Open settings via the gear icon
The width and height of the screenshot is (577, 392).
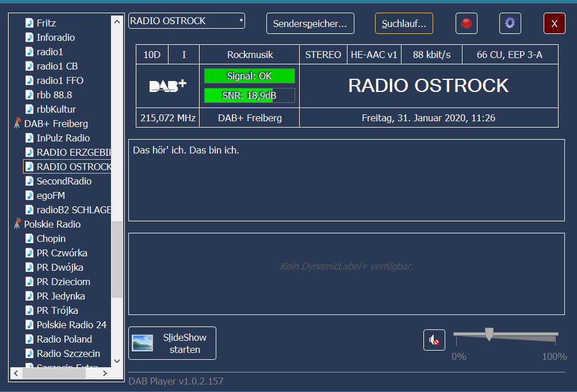tap(510, 23)
